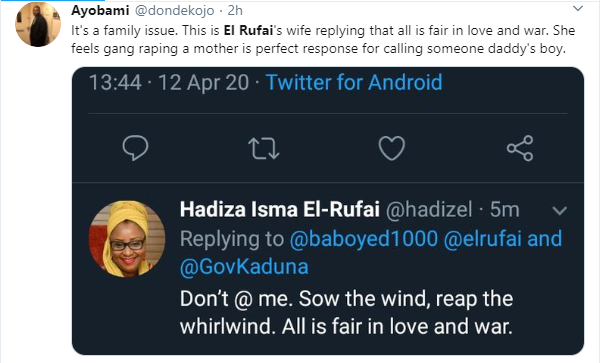Click the @hadizel handle
The width and height of the screenshot is (604, 363).
[429, 210]
